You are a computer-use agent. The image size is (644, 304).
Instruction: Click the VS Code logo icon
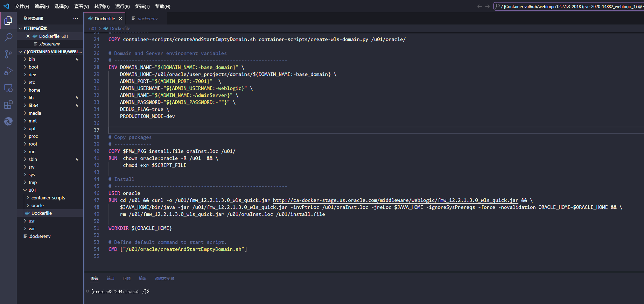(x=6, y=6)
